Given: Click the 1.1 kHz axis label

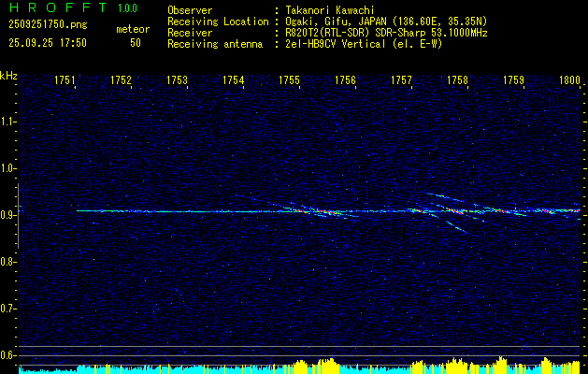Looking at the screenshot, I should (x=8, y=122).
